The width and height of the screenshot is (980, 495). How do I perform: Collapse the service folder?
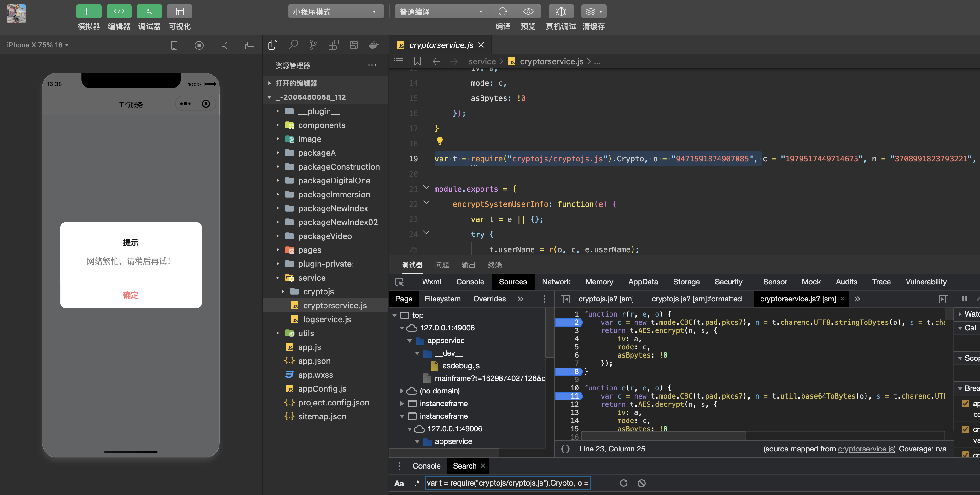click(x=312, y=278)
